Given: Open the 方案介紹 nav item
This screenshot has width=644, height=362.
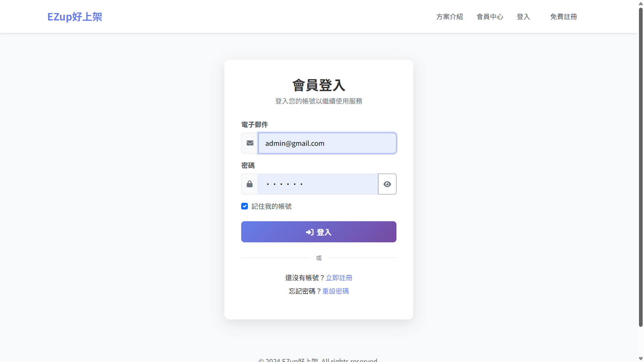Looking at the screenshot, I should 449,17.
